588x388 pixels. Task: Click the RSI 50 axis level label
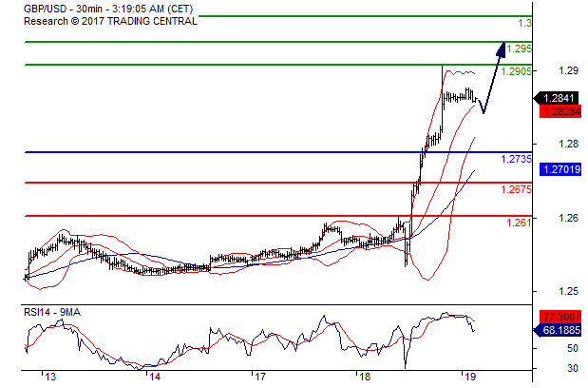(x=573, y=349)
